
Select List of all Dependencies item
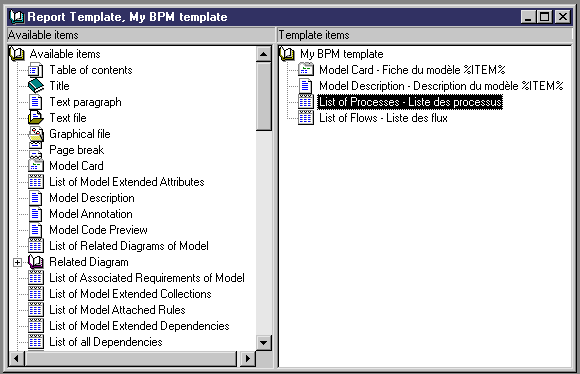[x=106, y=342]
